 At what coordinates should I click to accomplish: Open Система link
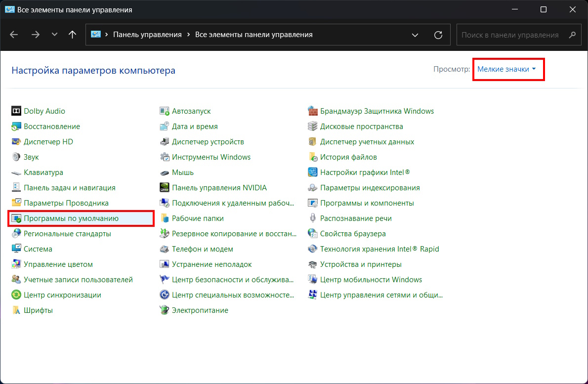coord(38,249)
